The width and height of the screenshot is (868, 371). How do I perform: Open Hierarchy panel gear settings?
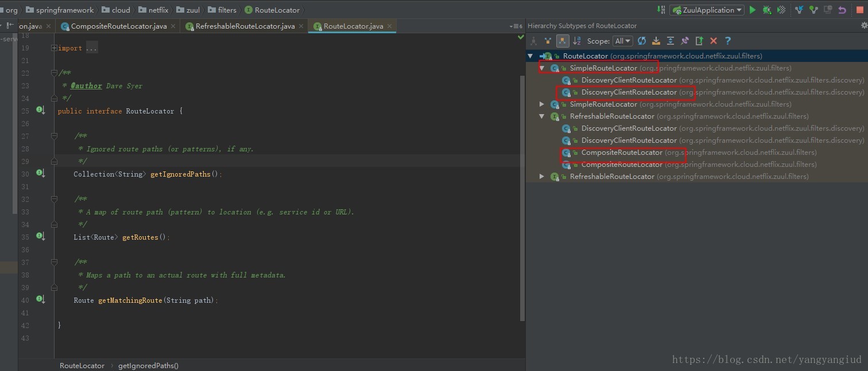click(864, 26)
